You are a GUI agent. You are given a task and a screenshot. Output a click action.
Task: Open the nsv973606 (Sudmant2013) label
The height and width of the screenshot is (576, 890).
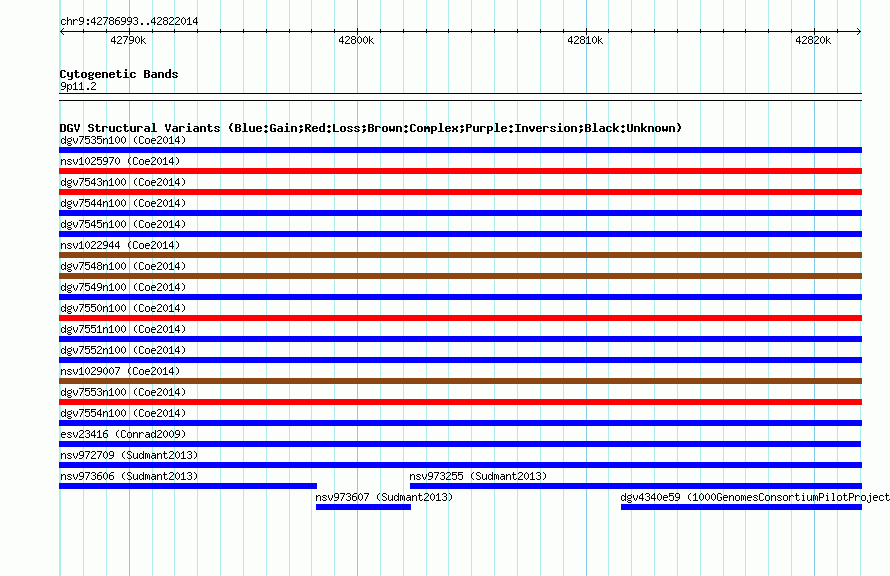(x=129, y=476)
